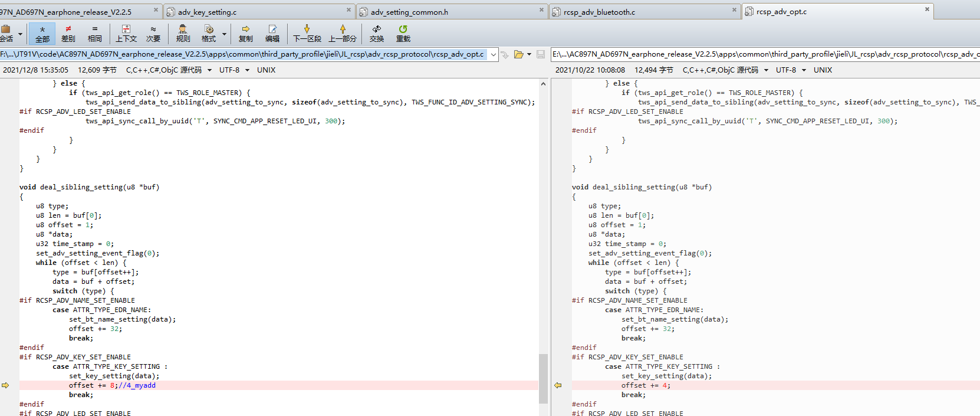Screen dimensions: 980x416
Task: Click the right pane '12,494 字节' size text
Action: [x=654, y=70]
